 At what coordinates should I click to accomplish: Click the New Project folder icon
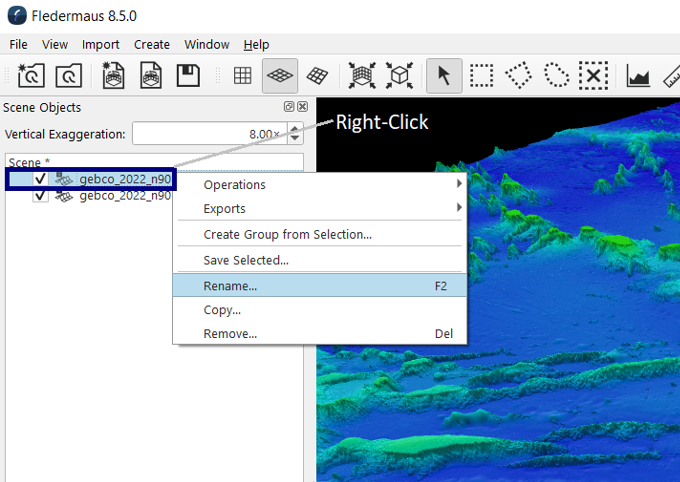click(x=31, y=75)
